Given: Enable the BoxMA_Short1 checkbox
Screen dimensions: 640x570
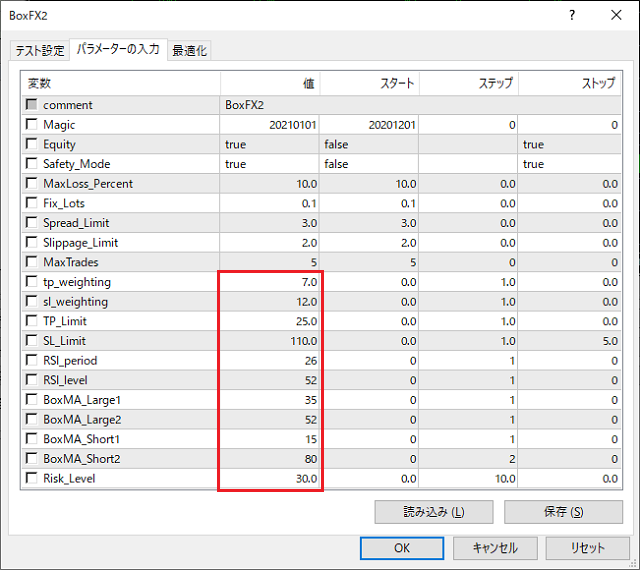Looking at the screenshot, I should (x=31, y=439).
